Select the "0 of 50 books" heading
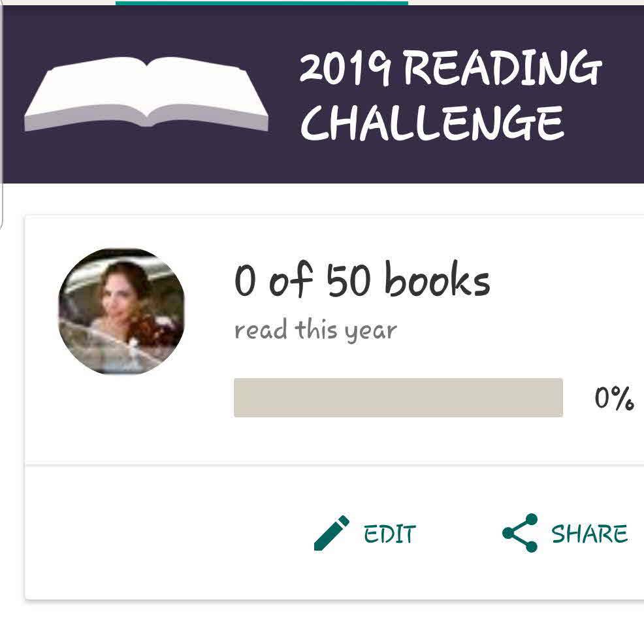The width and height of the screenshot is (644, 644). point(361,281)
